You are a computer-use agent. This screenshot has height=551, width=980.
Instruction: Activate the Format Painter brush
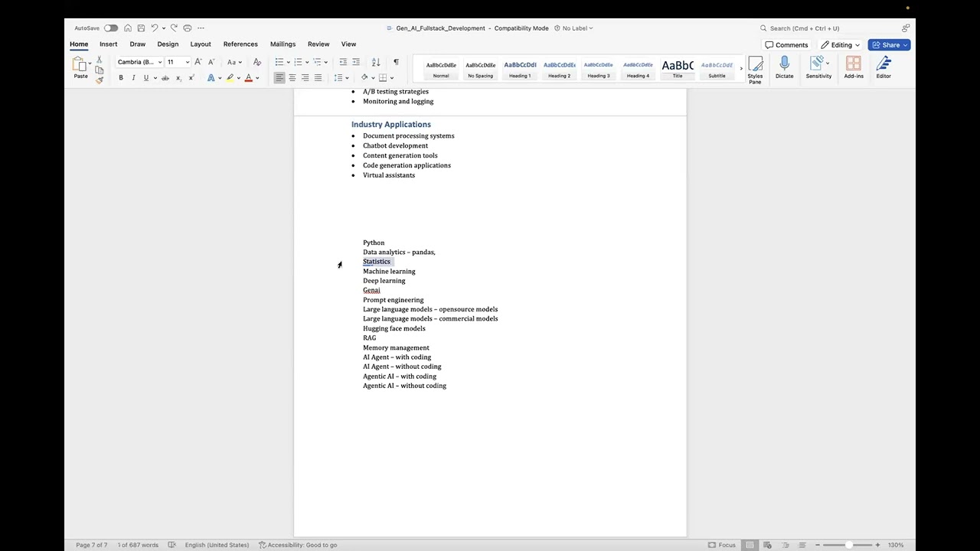pyautogui.click(x=99, y=80)
